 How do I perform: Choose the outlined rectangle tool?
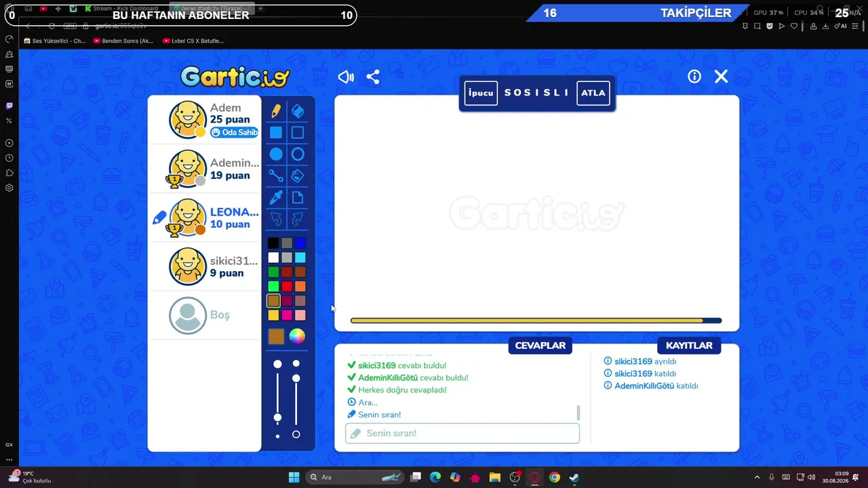point(298,133)
